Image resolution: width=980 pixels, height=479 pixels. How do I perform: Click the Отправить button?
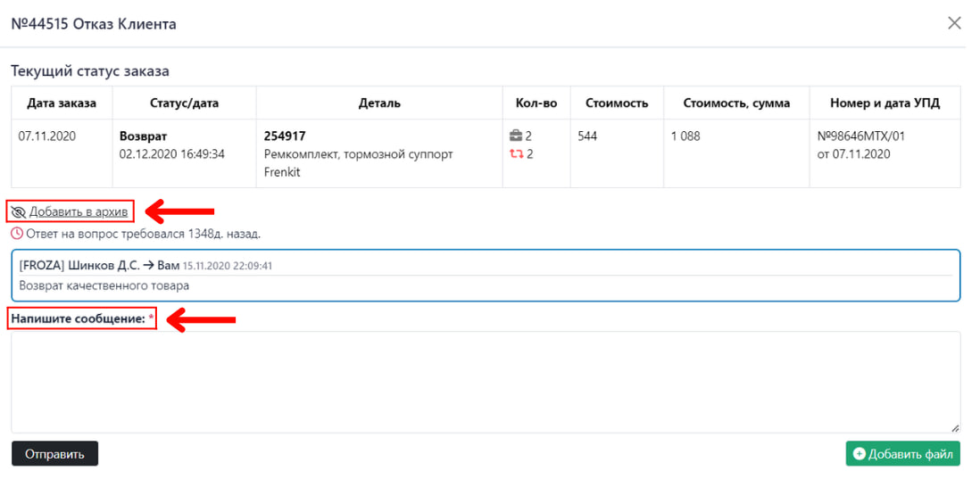pyautogui.click(x=55, y=454)
